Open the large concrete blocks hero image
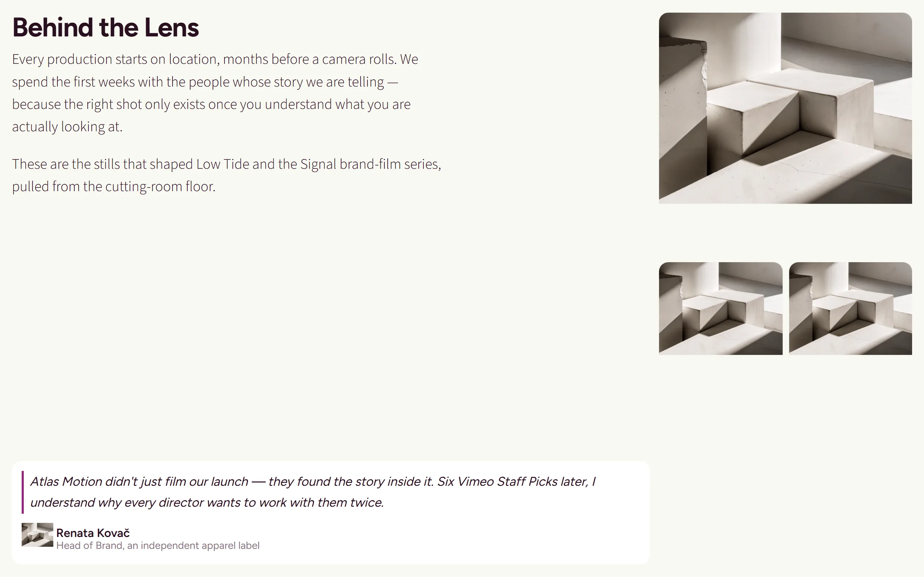924x577 pixels. point(785,108)
